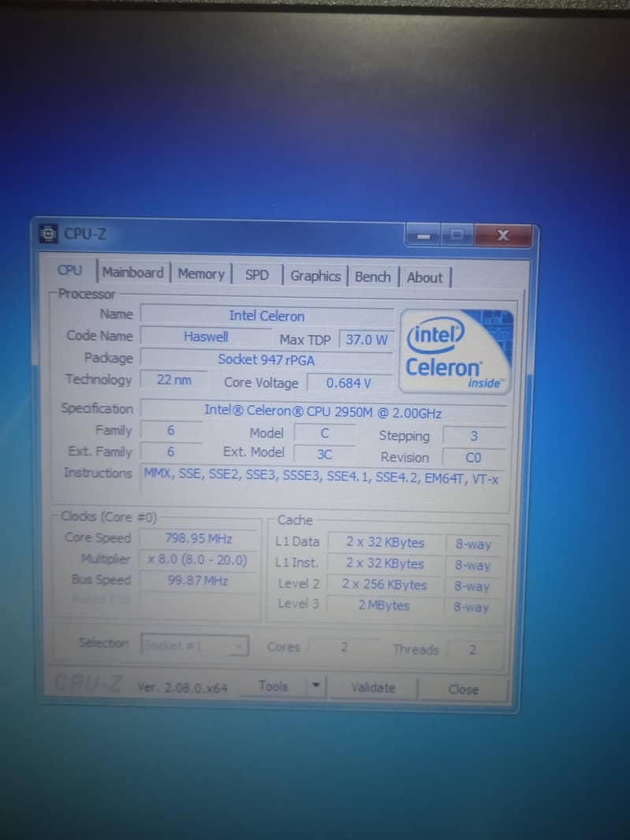Click the Revision value C0
This screenshot has width=630, height=840.
pyautogui.click(x=473, y=458)
